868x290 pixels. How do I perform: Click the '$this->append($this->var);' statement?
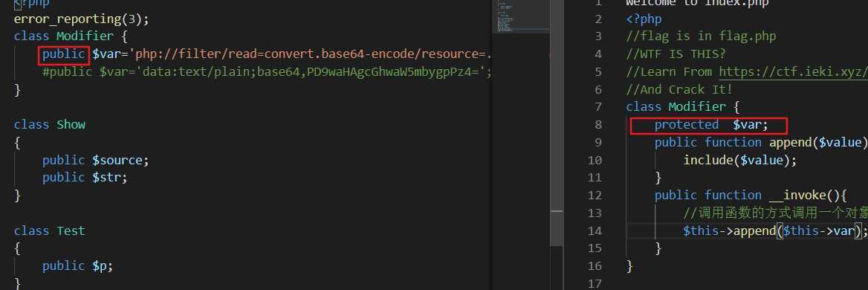click(x=775, y=231)
